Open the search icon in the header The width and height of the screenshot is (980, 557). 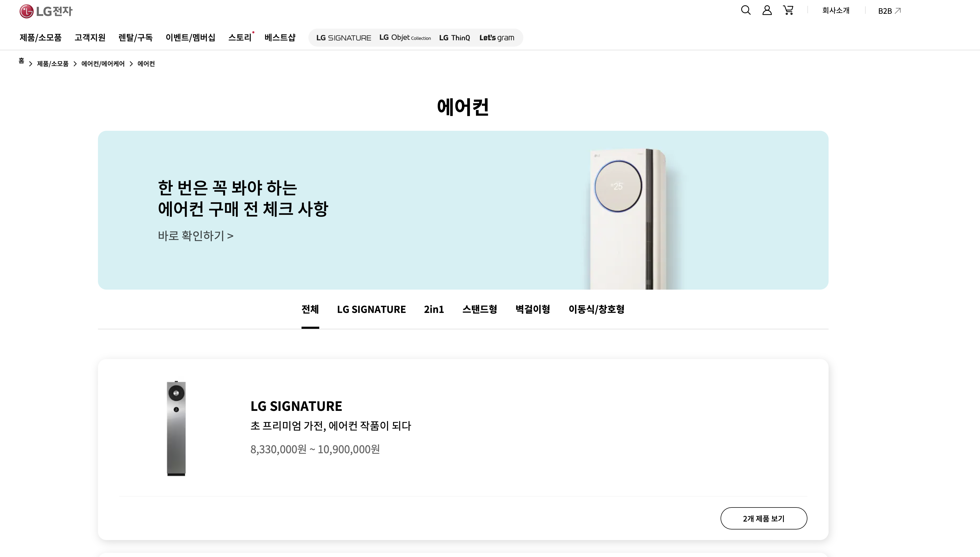pos(745,10)
